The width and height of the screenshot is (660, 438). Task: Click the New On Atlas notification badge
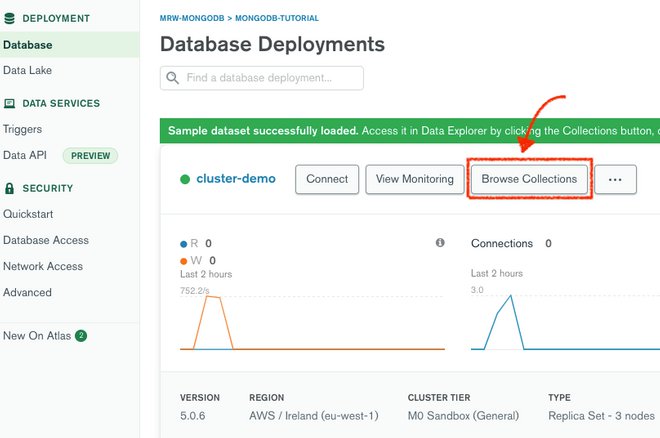pyautogui.click(x=81, y=336)
